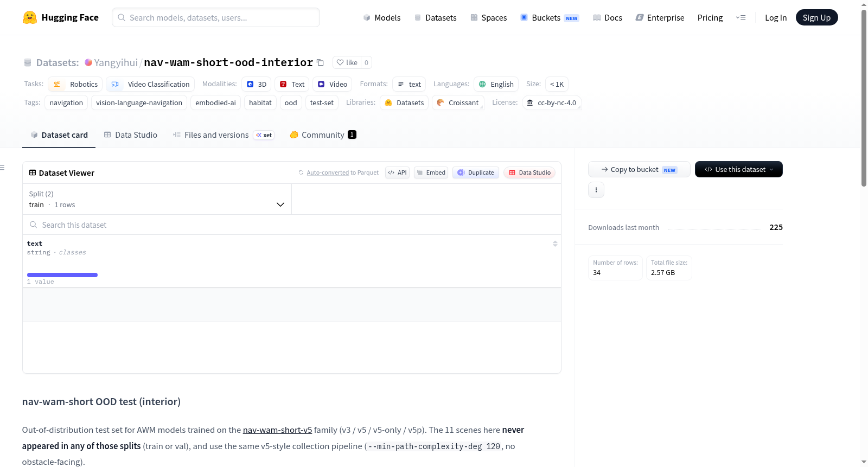Open the Enterprise menu
This screenshot has height=467, width=868.
660,17
